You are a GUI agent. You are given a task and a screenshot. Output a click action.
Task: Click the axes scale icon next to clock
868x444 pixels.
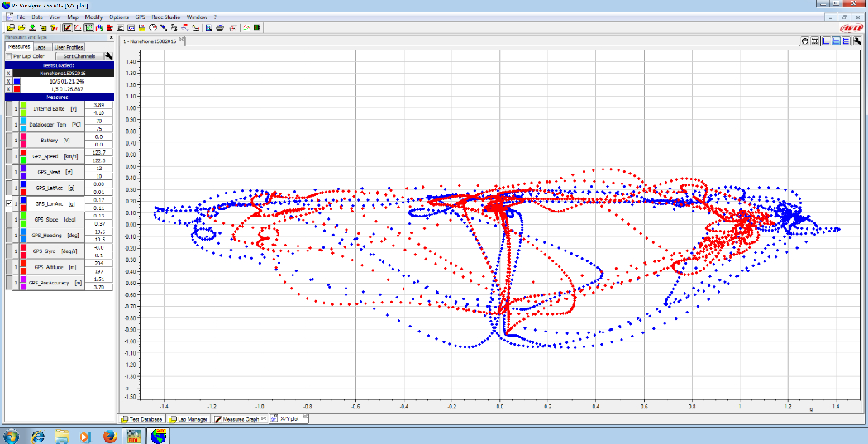(x=816, y=41)
